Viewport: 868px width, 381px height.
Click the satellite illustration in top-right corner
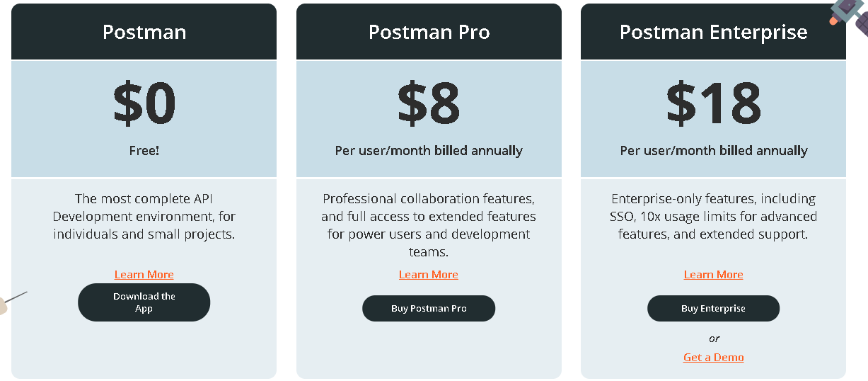point(851,14)
